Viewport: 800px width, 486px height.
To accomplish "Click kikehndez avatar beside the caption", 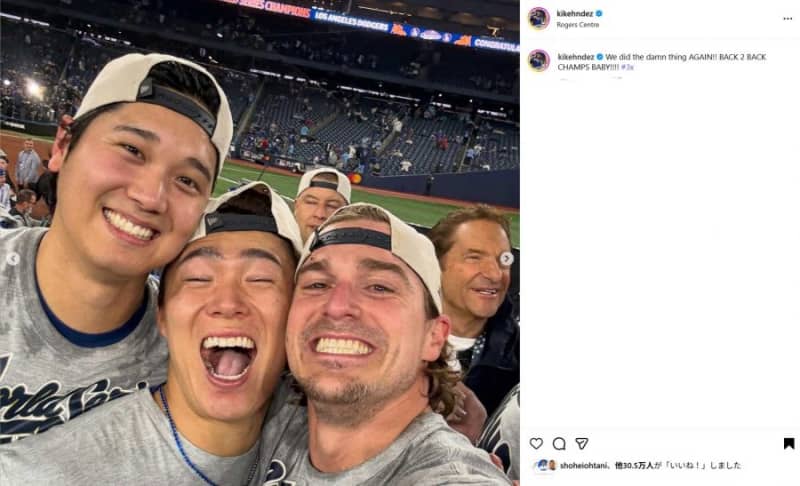I will (539, 60).
